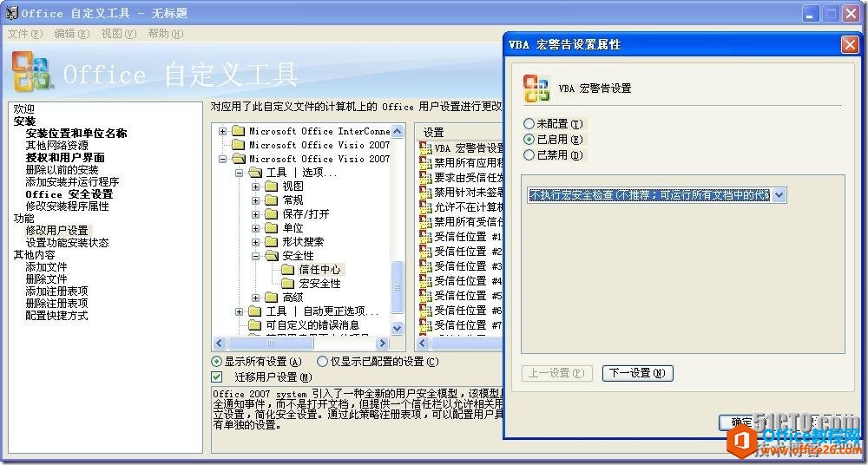Screen dimensions: 868x465
Task: Open the 帮助 menu
Action: 166,34
